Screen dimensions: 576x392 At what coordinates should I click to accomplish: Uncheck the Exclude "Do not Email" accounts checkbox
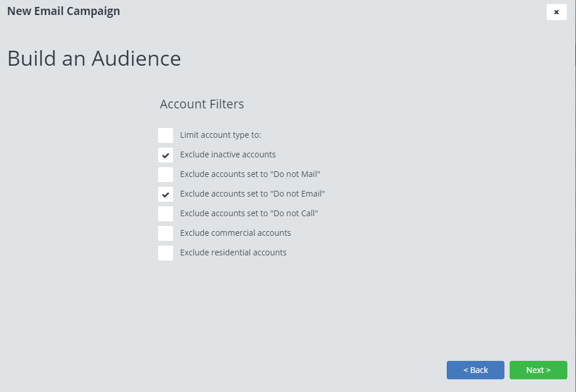point(166,194)
